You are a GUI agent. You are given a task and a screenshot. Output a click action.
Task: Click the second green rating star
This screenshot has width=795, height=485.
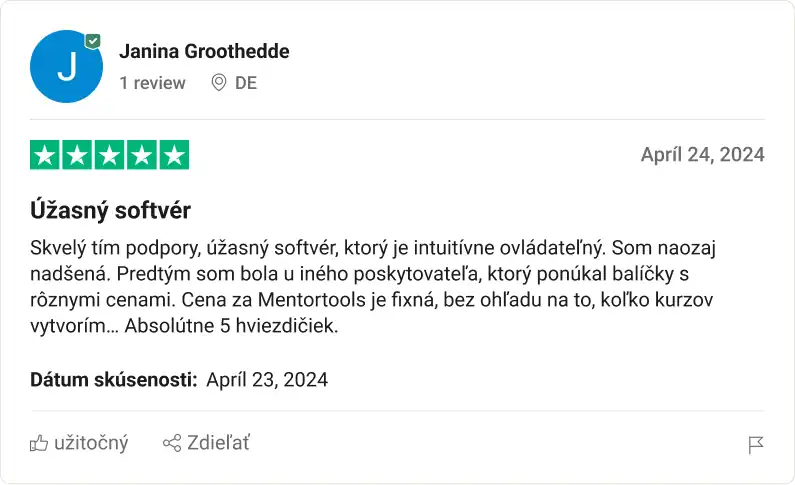click(x=77, y=155)
